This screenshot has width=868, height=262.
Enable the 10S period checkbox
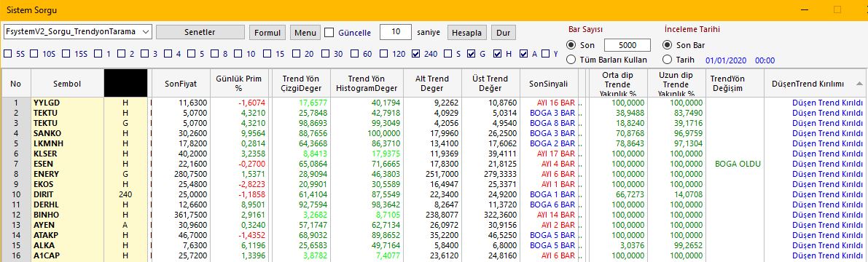(34, 54)
